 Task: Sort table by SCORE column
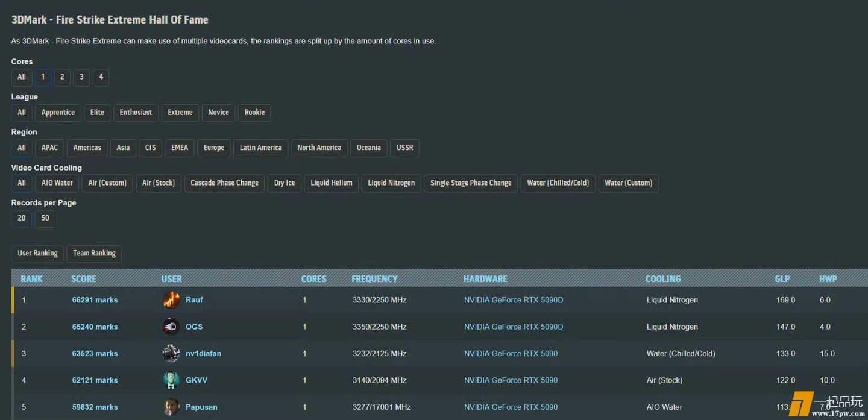84,279
